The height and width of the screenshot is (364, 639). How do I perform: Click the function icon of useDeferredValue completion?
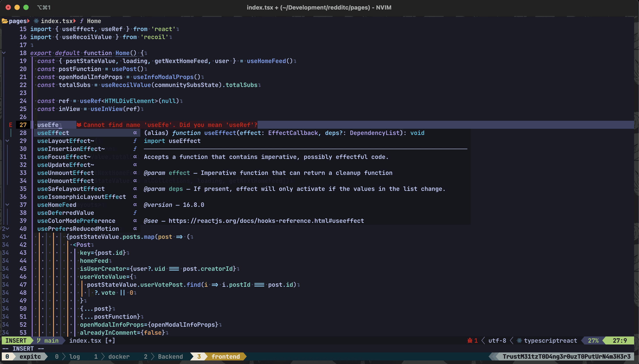(135, 213)
